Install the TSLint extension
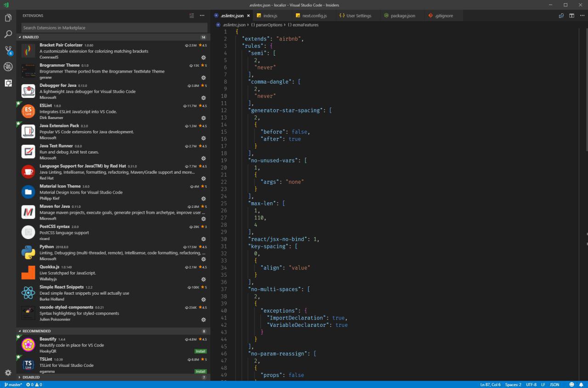The height and width of the screenshot is (388, 588). pos(200,371)
